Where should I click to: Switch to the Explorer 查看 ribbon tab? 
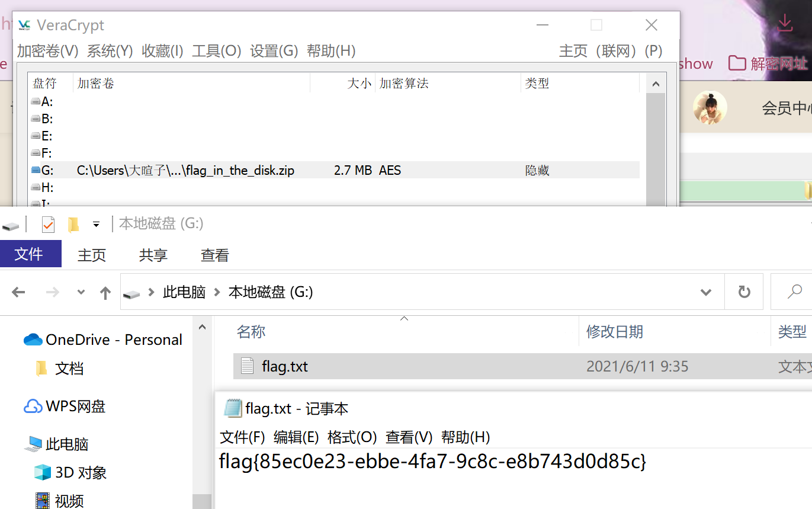[215, 255]
